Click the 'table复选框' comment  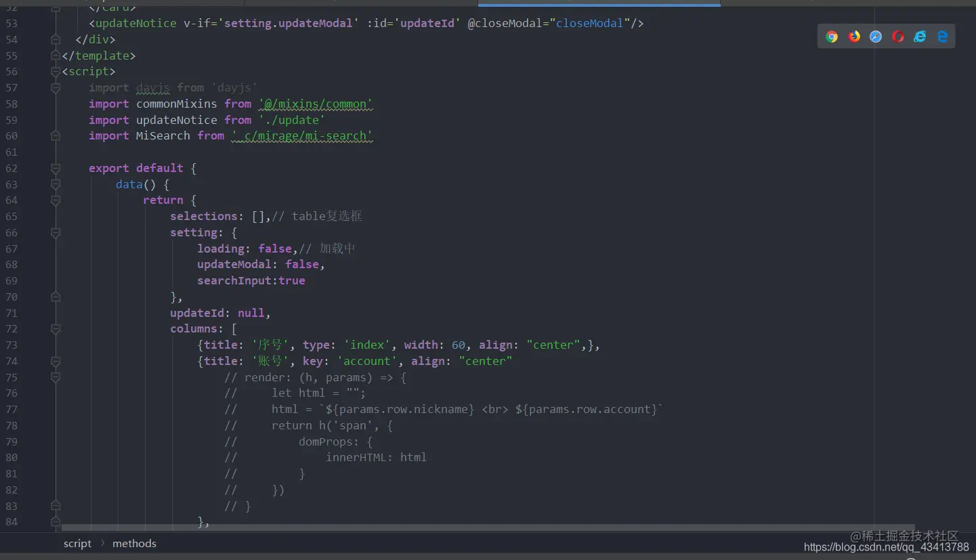(x=317, y=216)
